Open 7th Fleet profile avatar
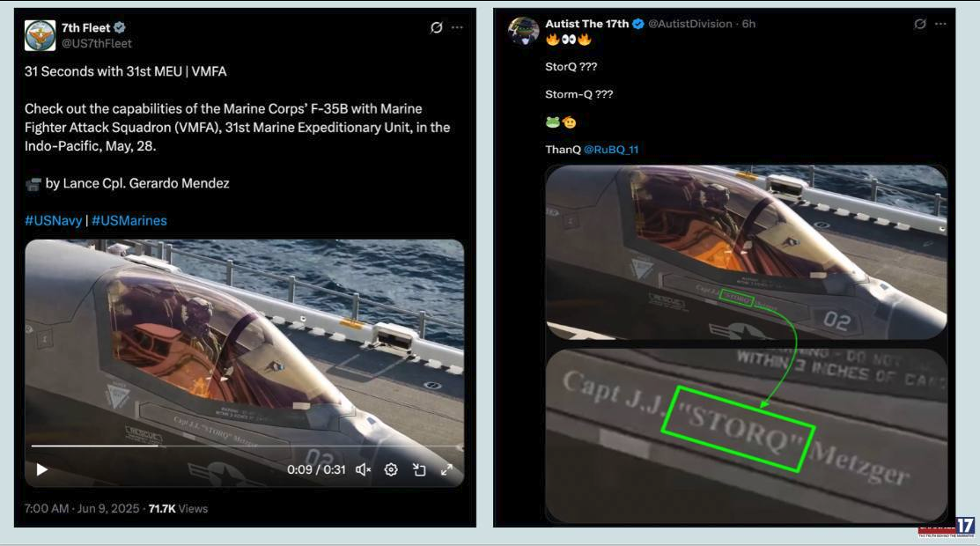Image resolution: width=980 pixels, height=546 pixels. [x=40, y=35]
